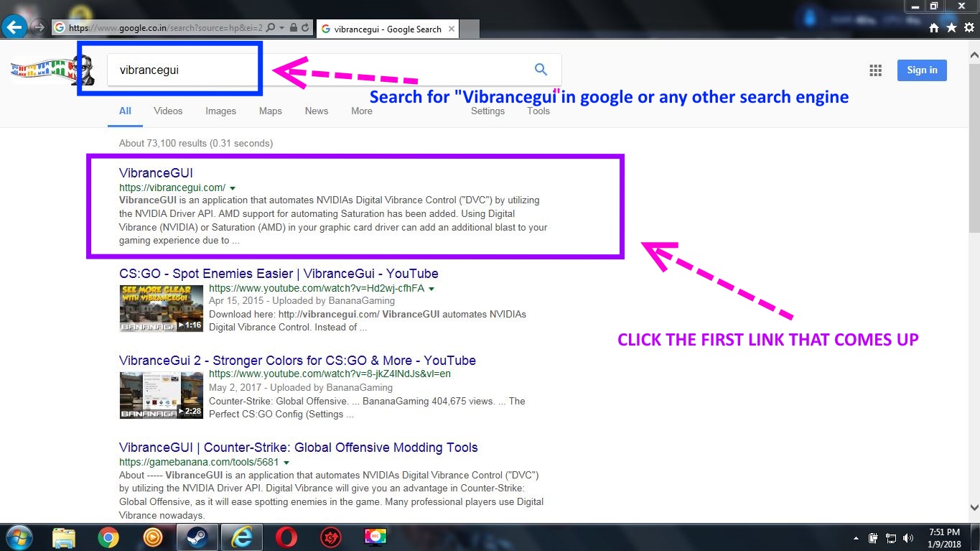Open the search Settings menu

[x=487, y=111]
